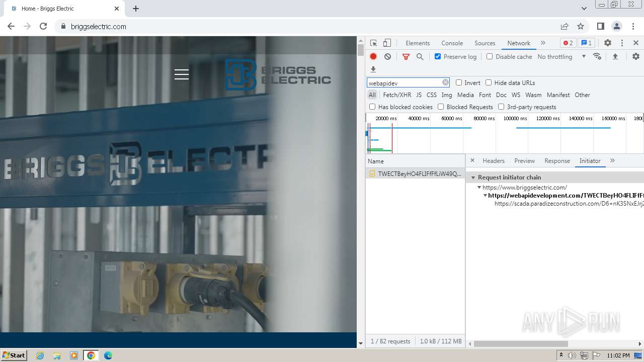Show more DevTools panels chevron

click(x=543, y=43)
